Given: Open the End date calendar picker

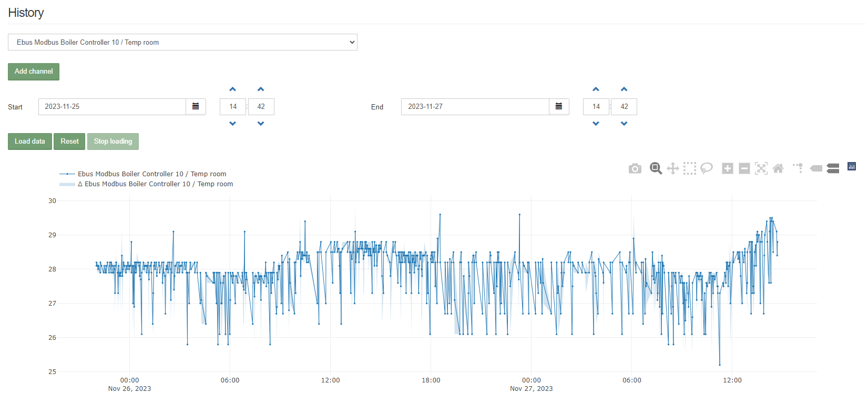Looking at the screenshot, I should [x=559, y=106].
